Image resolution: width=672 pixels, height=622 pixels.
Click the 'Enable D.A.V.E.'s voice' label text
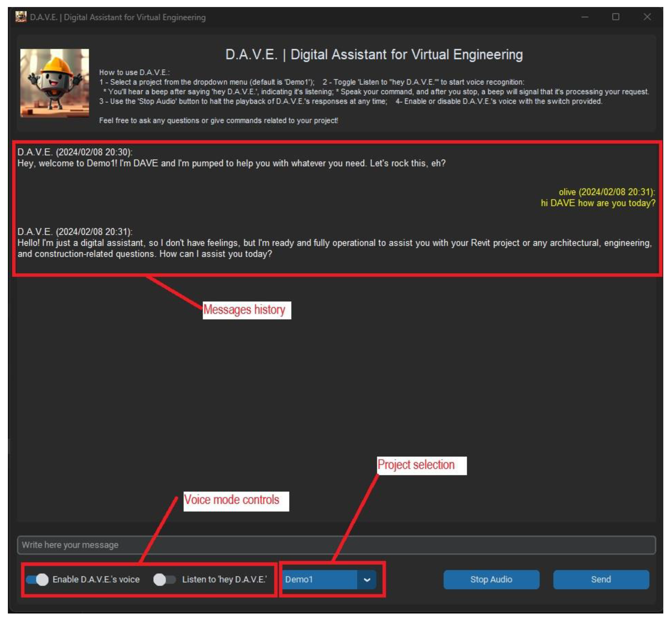coord(96,579)
